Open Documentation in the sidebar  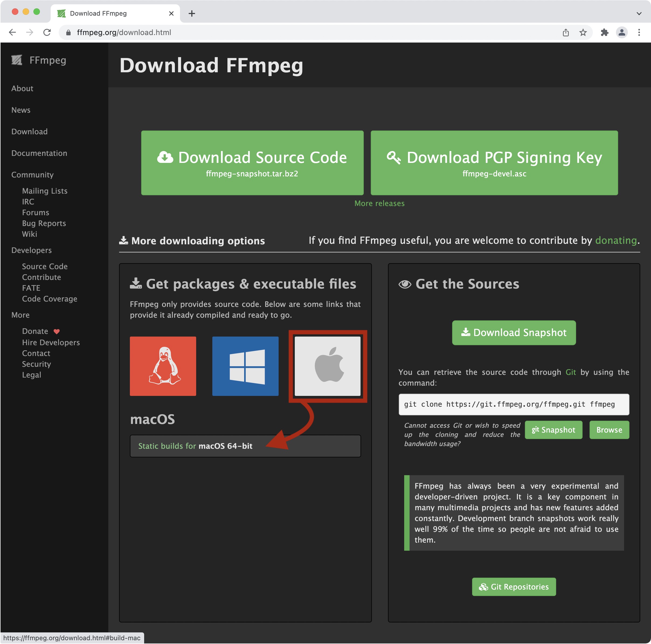[x=39, y=153]
